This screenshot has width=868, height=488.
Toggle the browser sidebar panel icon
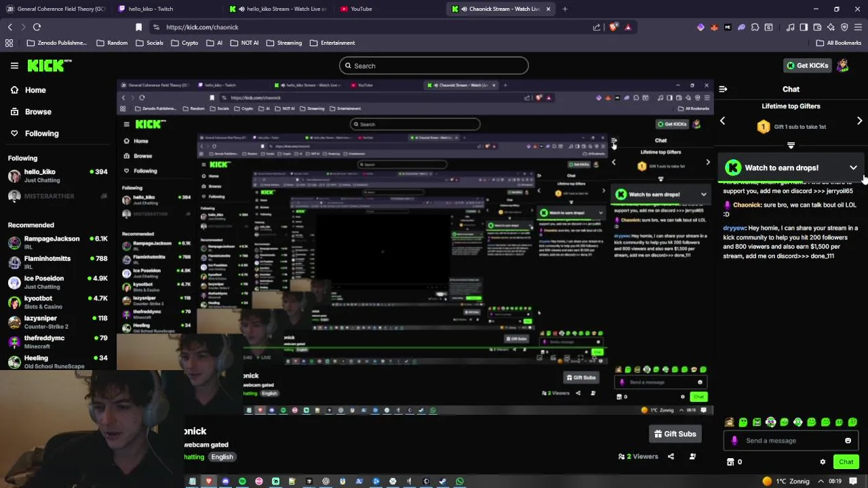tap(804, 27)
